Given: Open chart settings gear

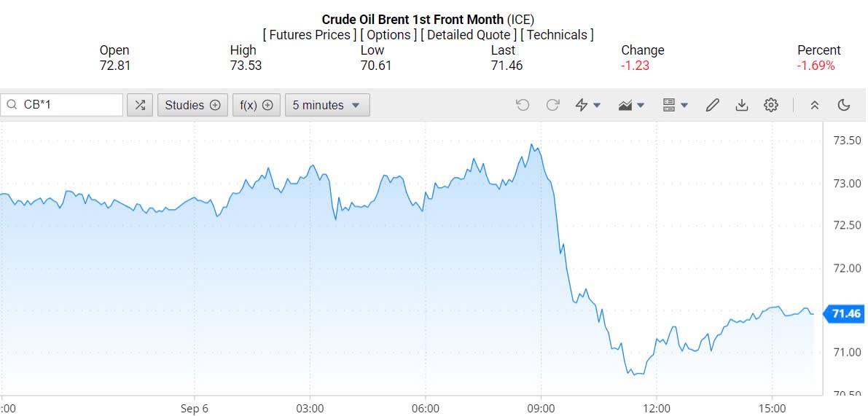Looking at the screenshot, I should pyautogui.click(x=770, y=105).
